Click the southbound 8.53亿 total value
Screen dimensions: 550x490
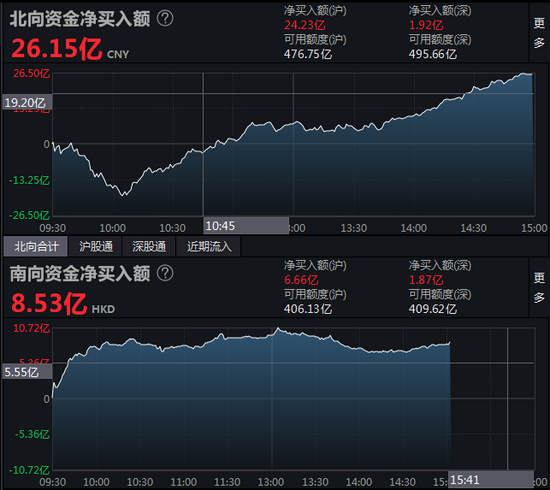49,303
